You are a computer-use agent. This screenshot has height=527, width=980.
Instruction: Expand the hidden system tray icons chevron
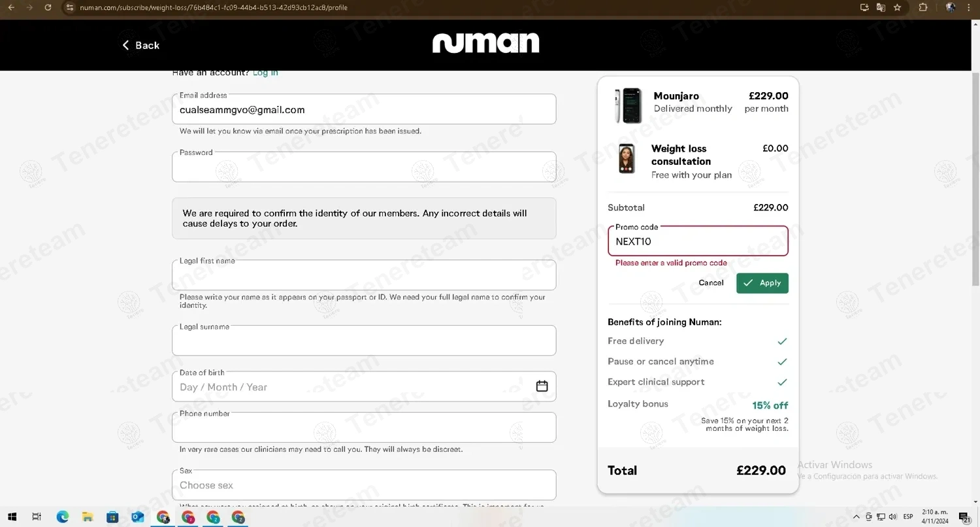tap(857, 517)
